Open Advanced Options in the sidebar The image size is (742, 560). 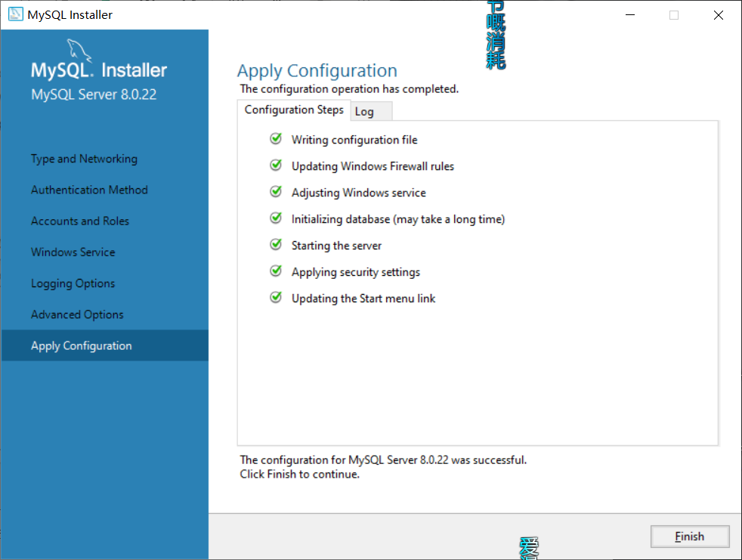coord(77,315)
